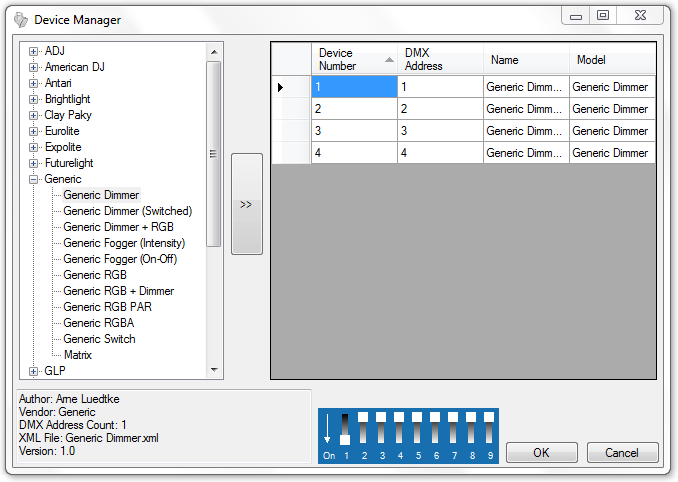
Task: Toggle DIP switch number 1
Action: click(346, 428)
